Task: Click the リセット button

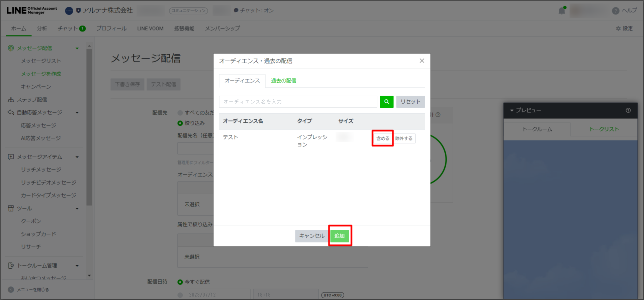Action: pos(410,102)
